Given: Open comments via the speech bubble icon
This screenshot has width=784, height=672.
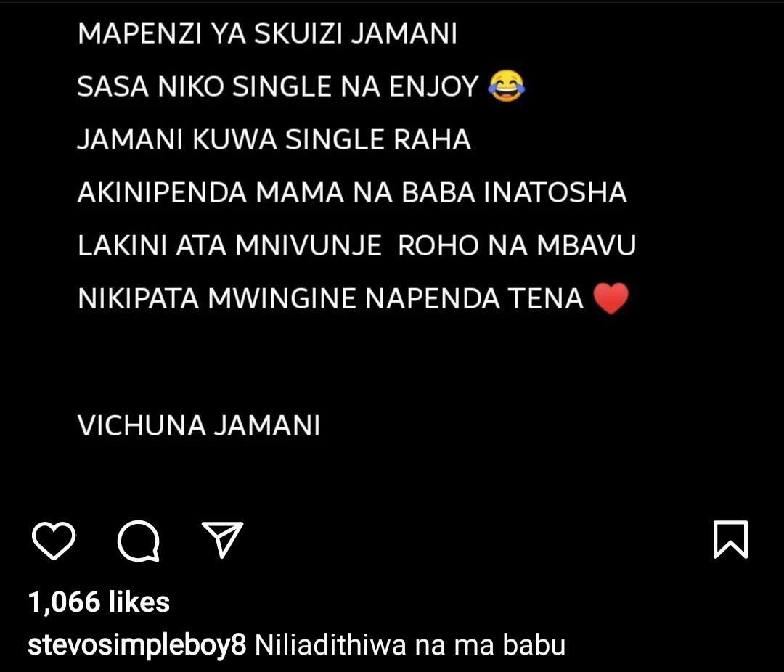Looking at the screenshot, I should click(139, 541).
